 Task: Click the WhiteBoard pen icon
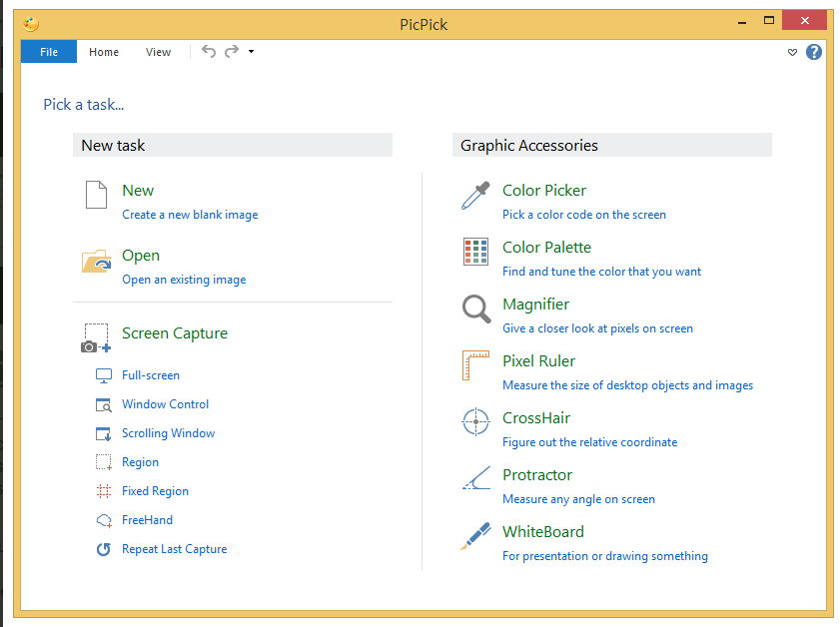click(475, 536)
